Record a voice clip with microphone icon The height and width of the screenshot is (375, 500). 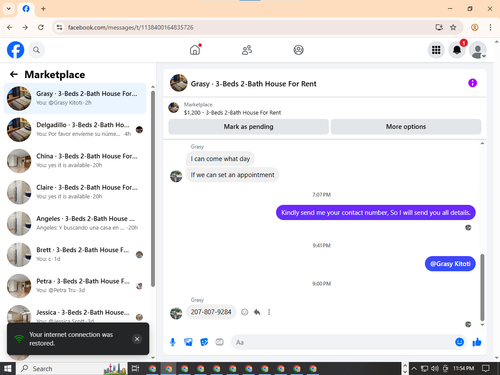coord(173,342)
